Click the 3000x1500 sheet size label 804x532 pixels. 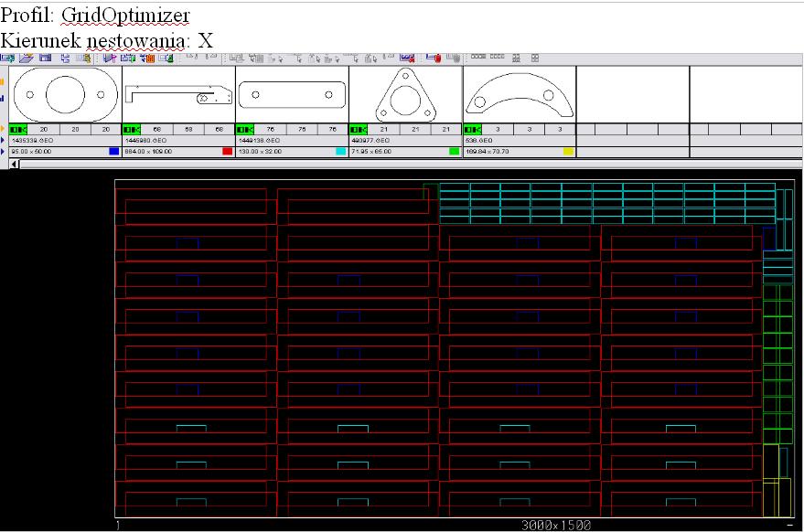point(556,526)
